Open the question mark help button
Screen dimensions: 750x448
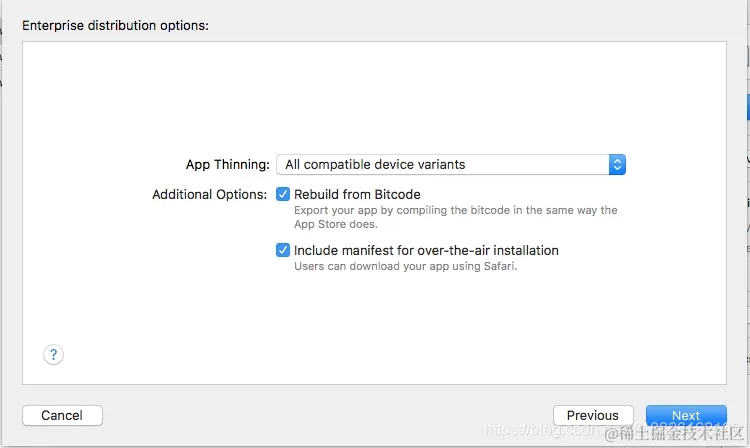pos(53,355)
